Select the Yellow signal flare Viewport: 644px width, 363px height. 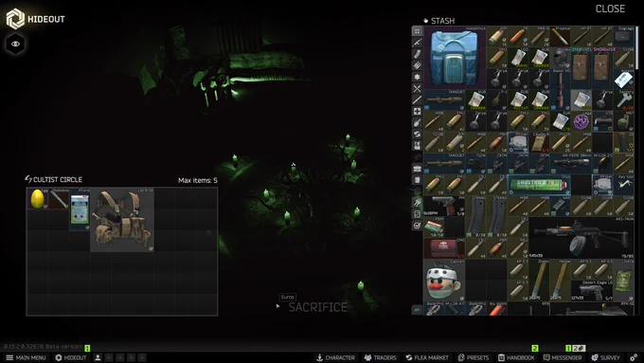[x=561, y=281]
